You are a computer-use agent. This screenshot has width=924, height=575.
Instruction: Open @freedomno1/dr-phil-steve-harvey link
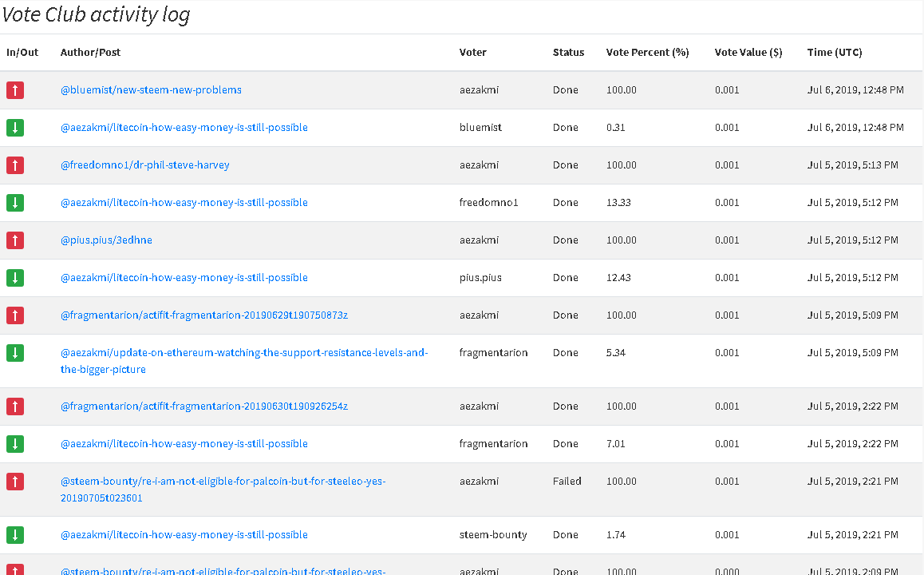(x=145, y=165)
